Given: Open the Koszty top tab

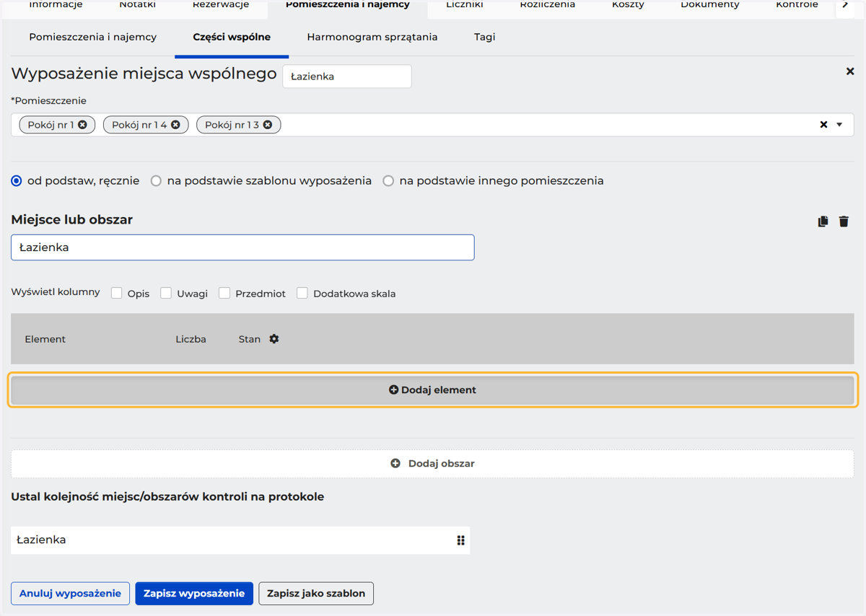Looking at the screenshot, I should point(628,5).
